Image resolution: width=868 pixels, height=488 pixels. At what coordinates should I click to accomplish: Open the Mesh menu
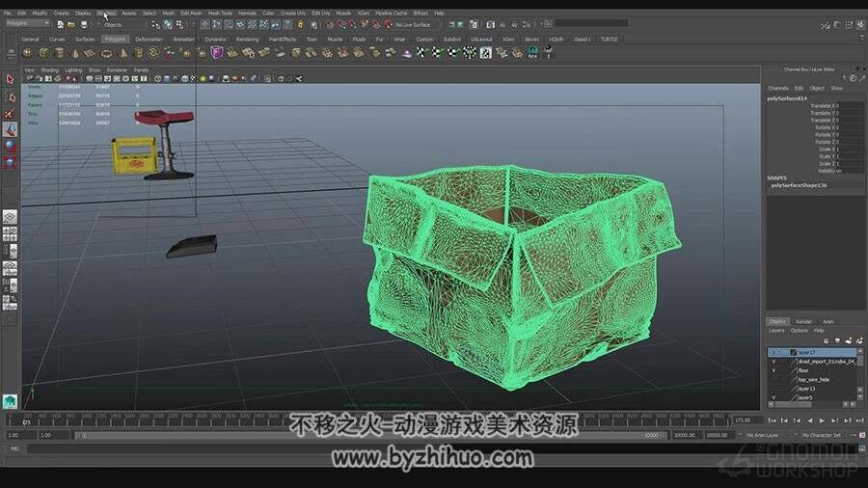coord(168,13)
